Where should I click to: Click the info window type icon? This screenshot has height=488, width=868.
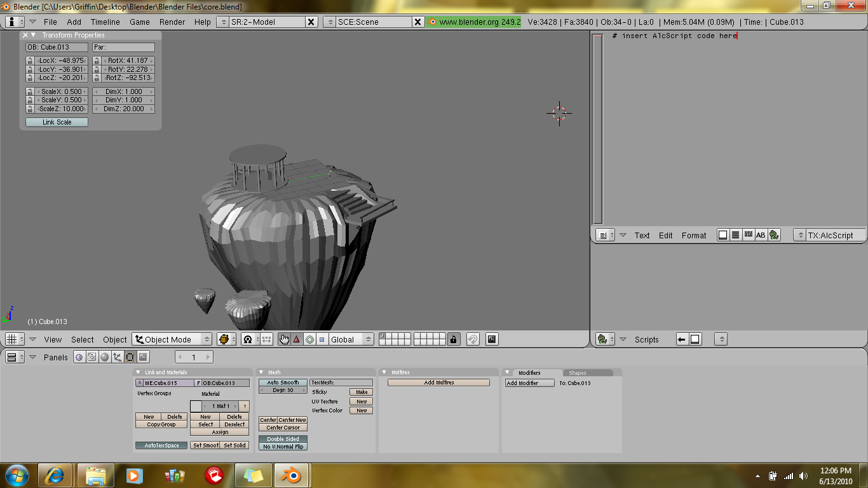click(15, 22)
